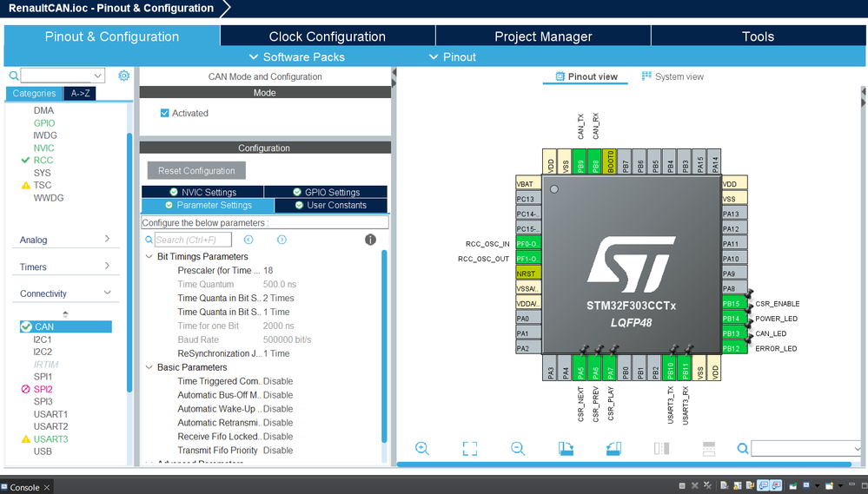Click the Prescaler value 18
Screen dimensions: 868x494
268,270
